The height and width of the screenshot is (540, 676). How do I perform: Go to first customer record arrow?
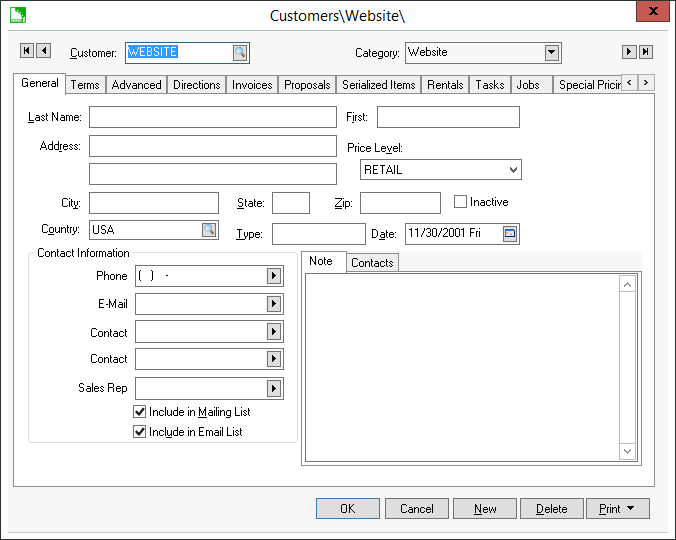[x=27, y=51]
